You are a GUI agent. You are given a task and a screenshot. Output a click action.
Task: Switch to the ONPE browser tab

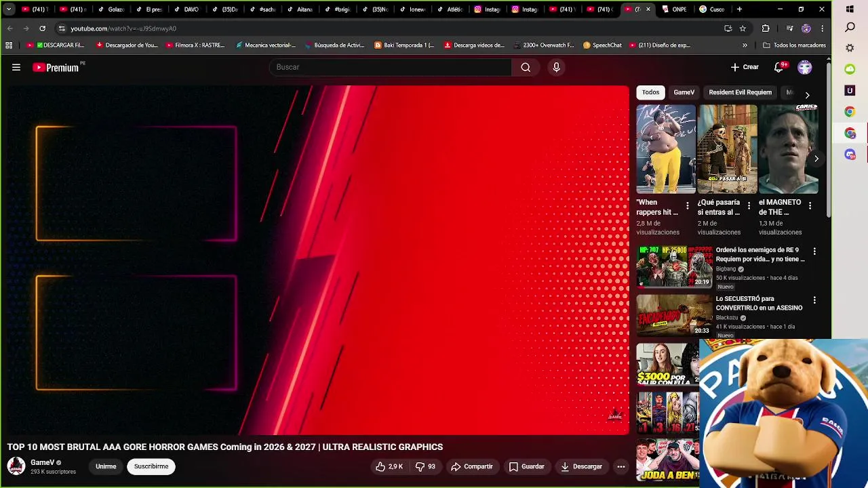(x=674, y=9)
